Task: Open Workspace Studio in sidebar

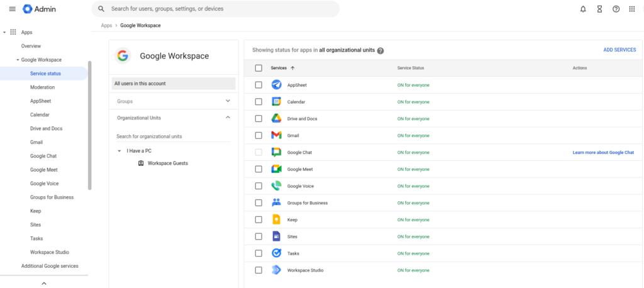Action: tap(50, 252)
